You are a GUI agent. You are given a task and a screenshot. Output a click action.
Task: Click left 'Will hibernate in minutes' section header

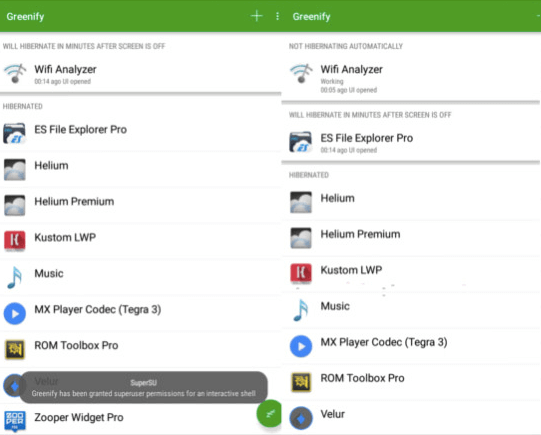click(84, 46)
